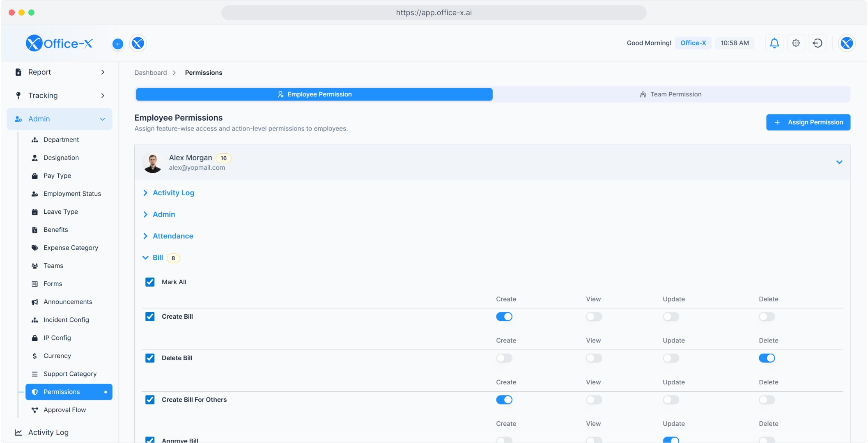The height and width of the screenshot is (443, 868).
Task: Uncheck the Mark All checkbox
Action: (x=150, y=282)
